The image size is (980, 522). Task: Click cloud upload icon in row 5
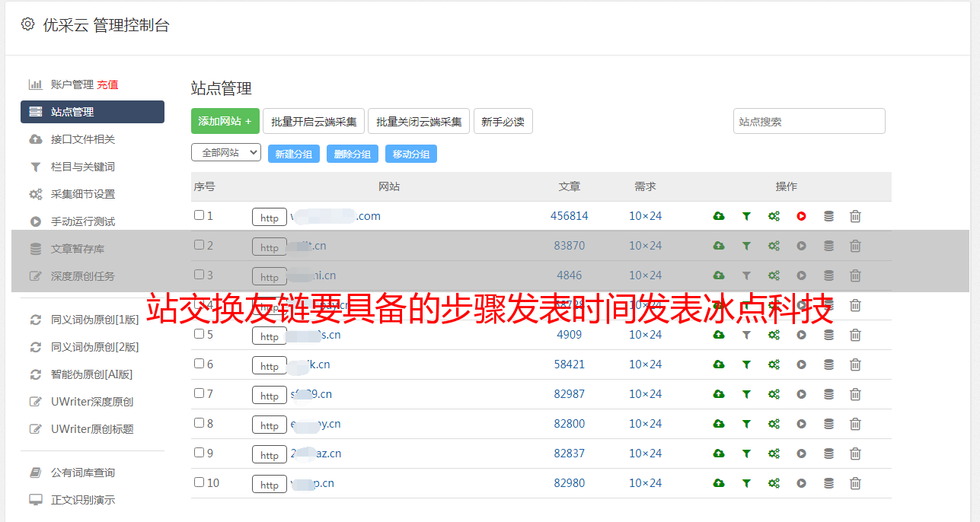coord(719,335)
